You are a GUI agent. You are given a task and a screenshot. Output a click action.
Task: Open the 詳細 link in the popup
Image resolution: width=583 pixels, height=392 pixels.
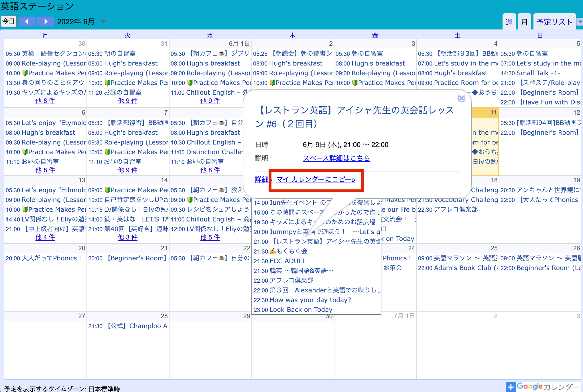coord(261,180)
